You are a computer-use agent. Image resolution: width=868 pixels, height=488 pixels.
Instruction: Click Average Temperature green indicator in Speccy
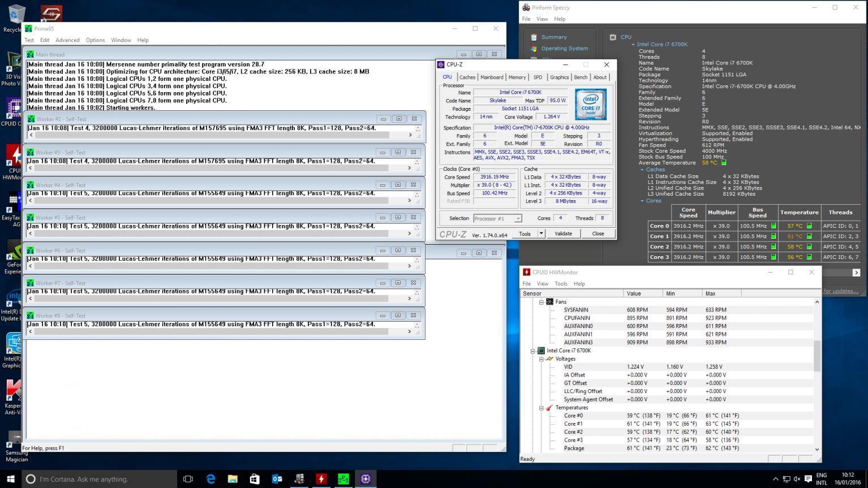point(723,163)
